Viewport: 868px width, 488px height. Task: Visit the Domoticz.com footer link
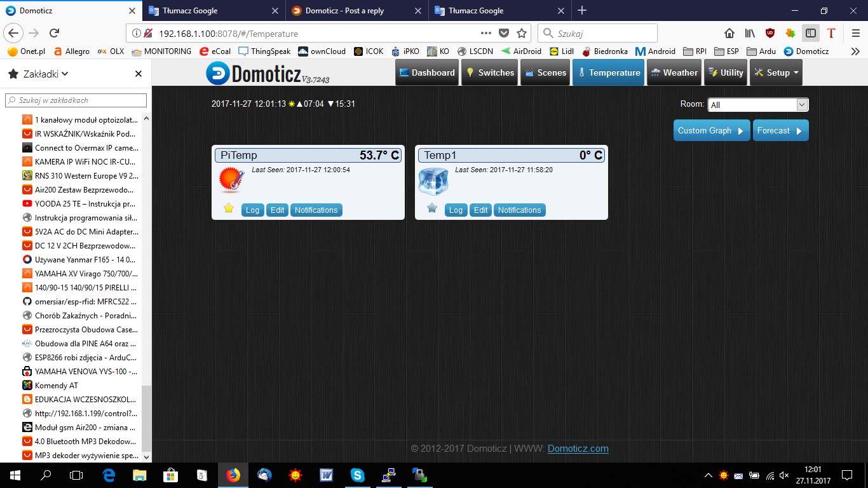578,449
